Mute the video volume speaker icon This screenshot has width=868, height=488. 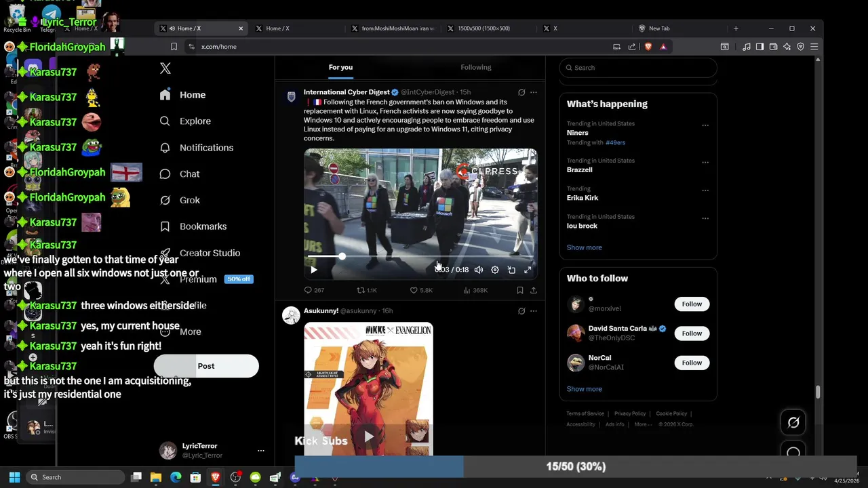click(x=479, y=270)
